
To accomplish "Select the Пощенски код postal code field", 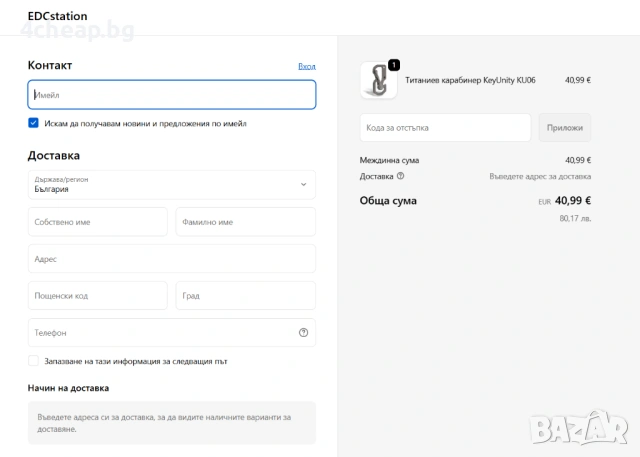I will [98, 296].
